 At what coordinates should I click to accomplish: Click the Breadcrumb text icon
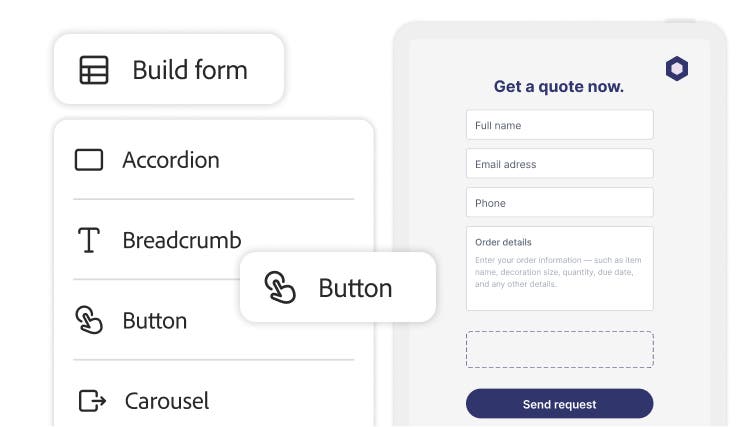click(x=89, y=240)
